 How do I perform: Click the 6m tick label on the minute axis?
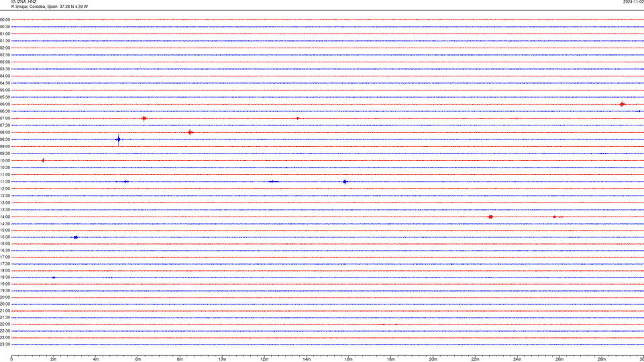click(x=138, y=359)
